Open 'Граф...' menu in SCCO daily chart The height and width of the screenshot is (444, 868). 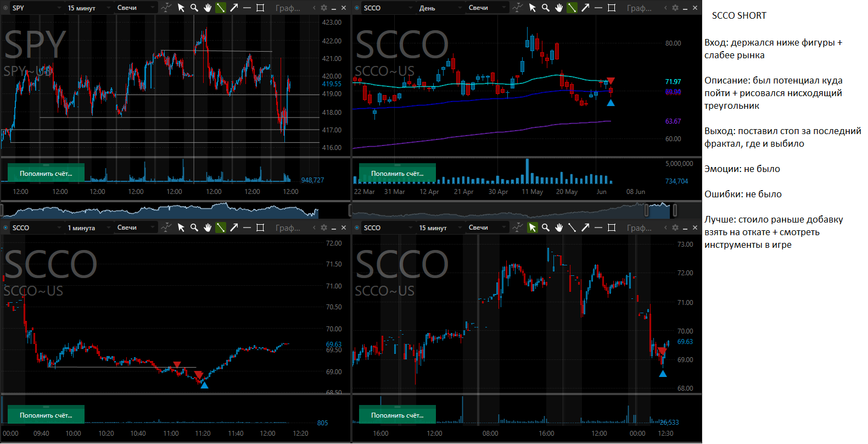tap(639, 8)
